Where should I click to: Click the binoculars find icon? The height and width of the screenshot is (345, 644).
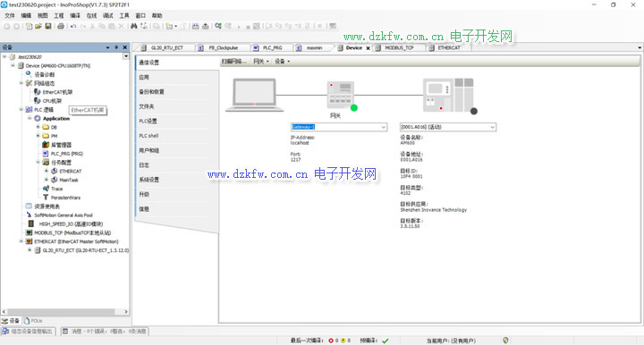coord(134,26)
